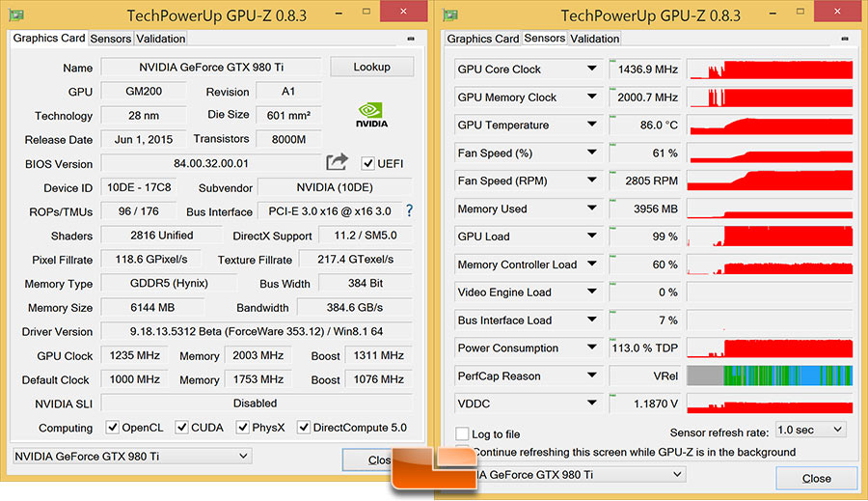
Task: Toggle the PhysX checkbox
Action: (242, 428)
